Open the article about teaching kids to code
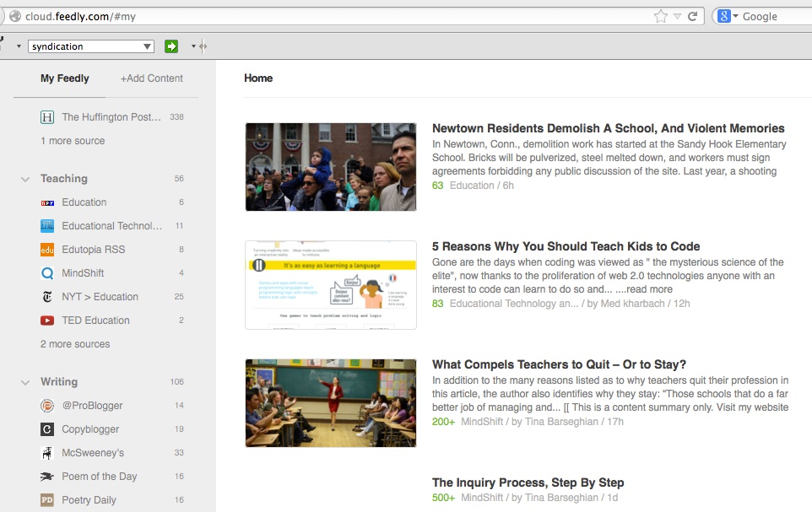The height and width of the screenshot is (512, 812). 566,246
